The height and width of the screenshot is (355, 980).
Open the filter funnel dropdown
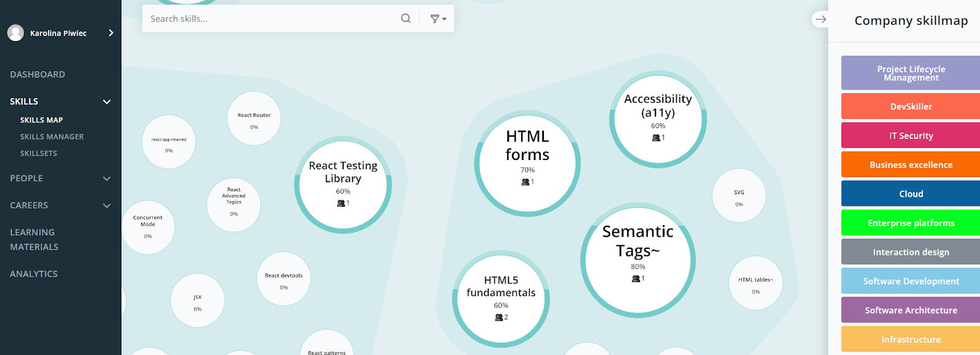click(438, 19)
